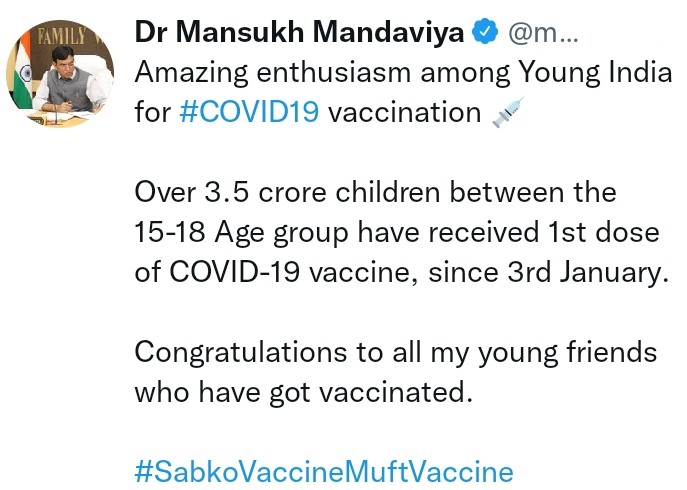The height and width of the screenshot is (490, 687).
Task: Open the #SabkoVaccineMuftVaccine hashtag
Action: click(x=323, y=471)
